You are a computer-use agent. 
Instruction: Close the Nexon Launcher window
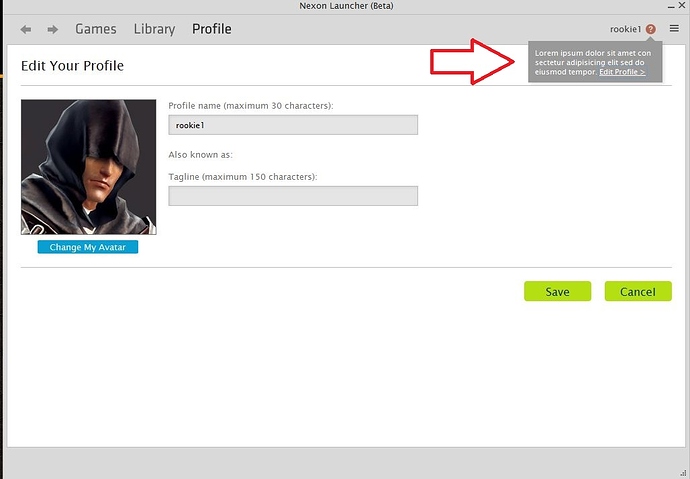coord(682,6)
